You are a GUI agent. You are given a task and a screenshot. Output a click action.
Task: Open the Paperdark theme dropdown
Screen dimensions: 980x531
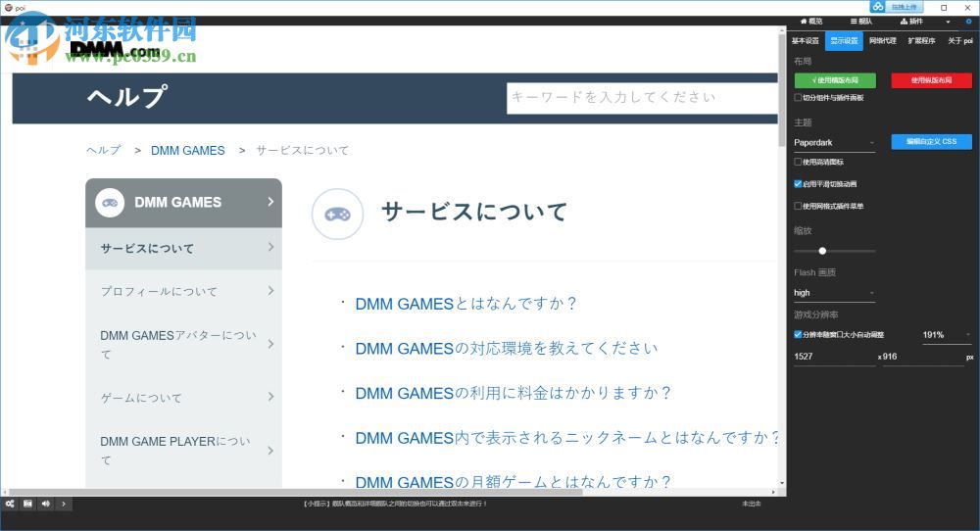coord(834,142)
